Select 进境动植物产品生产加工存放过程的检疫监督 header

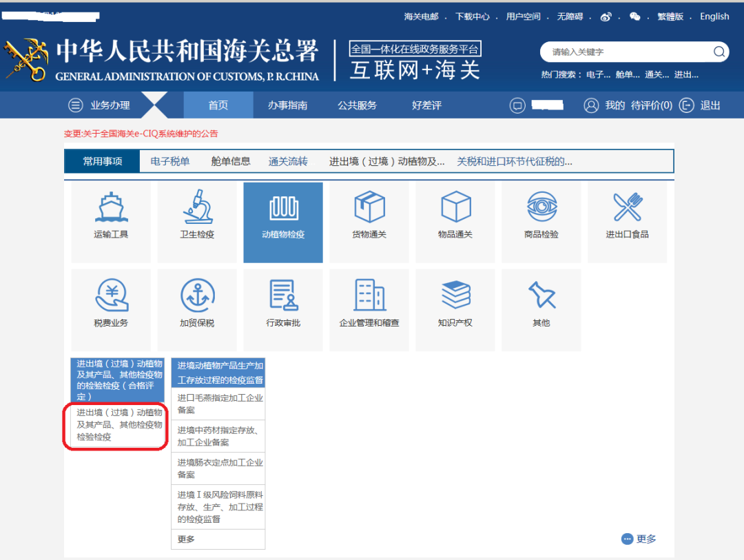click(218, 373)
